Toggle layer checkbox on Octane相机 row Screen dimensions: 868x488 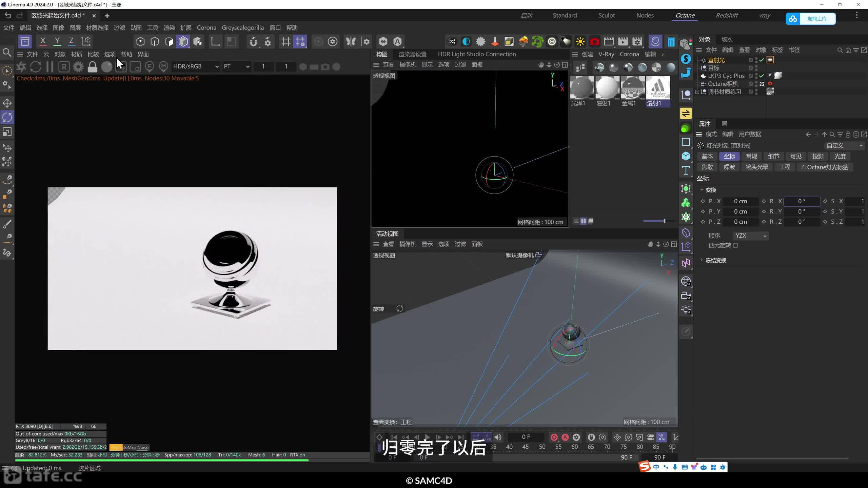coord(751,84)
